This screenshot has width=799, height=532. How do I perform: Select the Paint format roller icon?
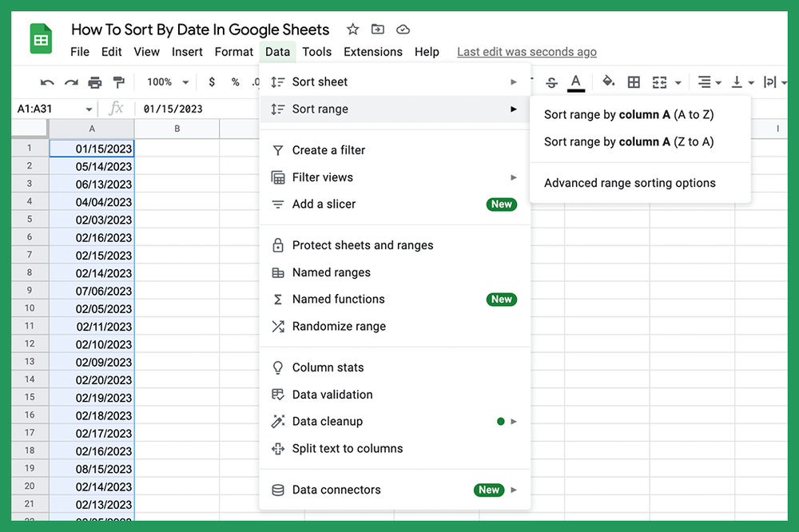(118, 82)
